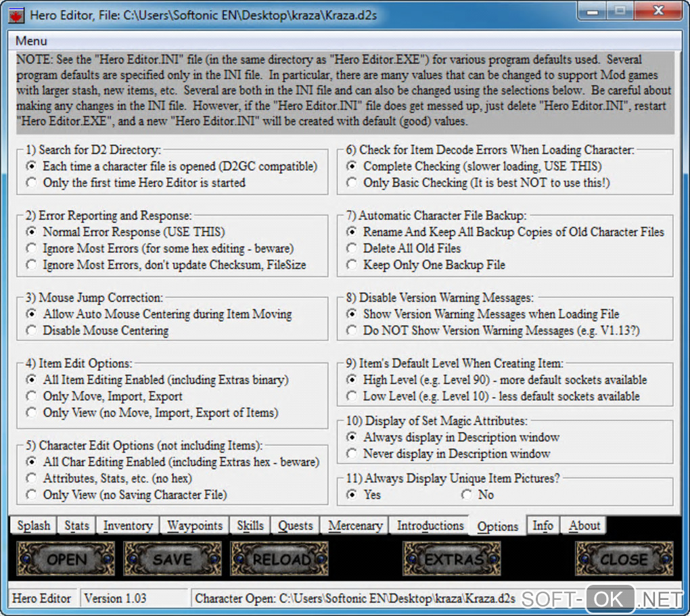Click the 'Character Open' path in status bar
The width and height of the screenshot is (690, 616).
click(x=354, y=598)
